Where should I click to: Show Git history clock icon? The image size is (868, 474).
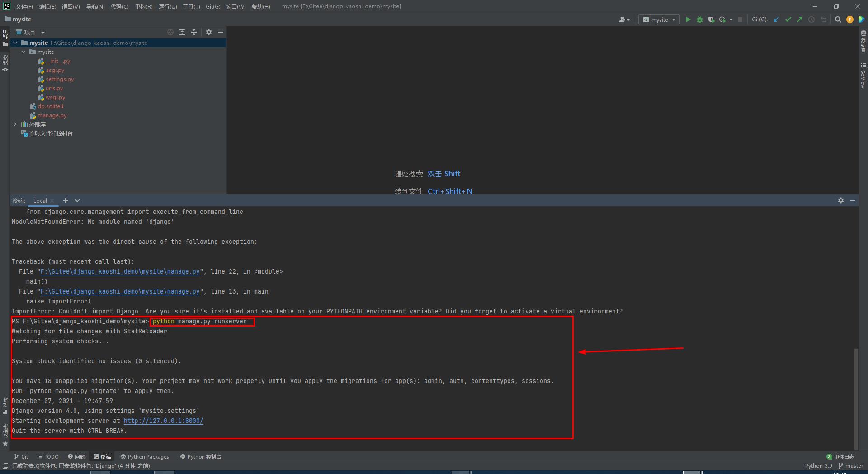point(811,19)
